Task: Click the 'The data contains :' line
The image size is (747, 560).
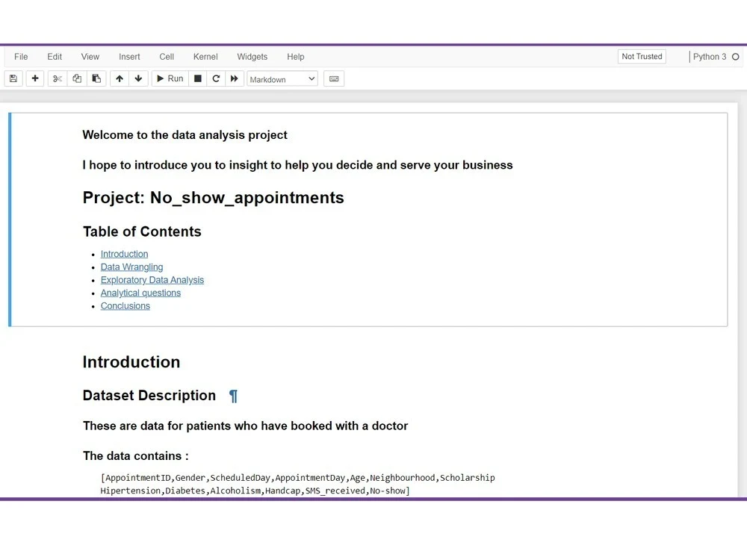Action: [x=136, y=456]
